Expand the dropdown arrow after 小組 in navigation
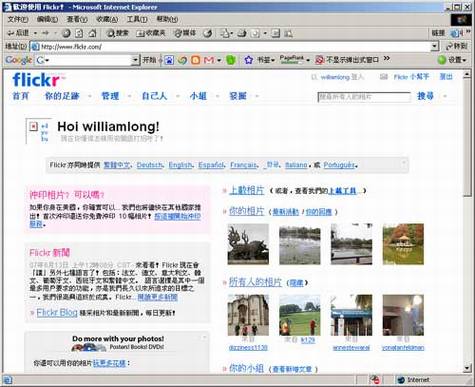Viewport: 475px width, 387px height. (217, 96)
